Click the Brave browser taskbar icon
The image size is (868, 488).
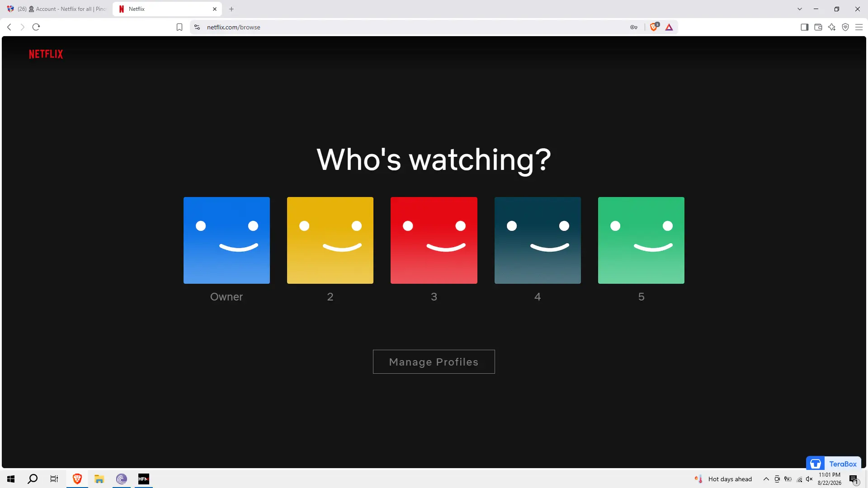77,479
